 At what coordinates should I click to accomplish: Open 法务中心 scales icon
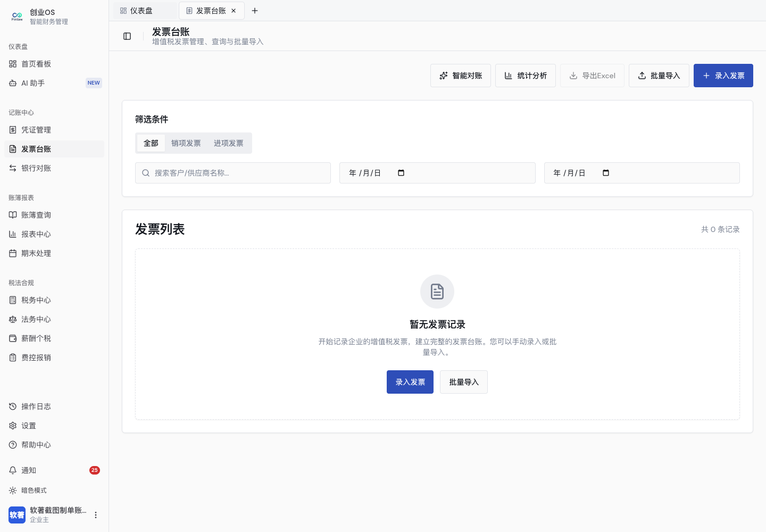pos(13,319)
